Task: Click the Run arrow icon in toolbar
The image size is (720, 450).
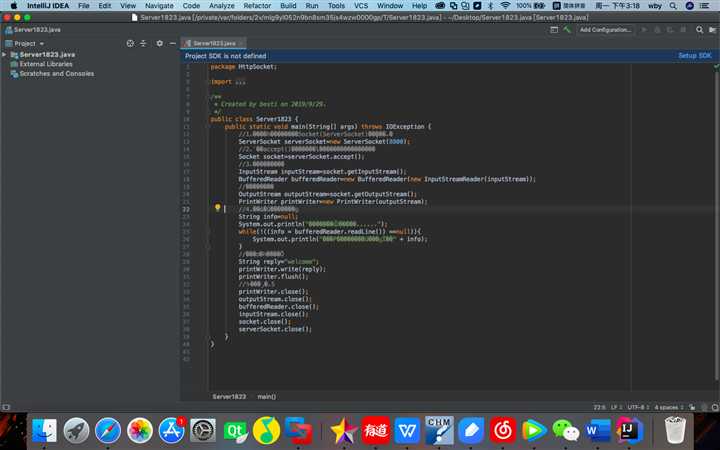Action: [x=644, y=30]
